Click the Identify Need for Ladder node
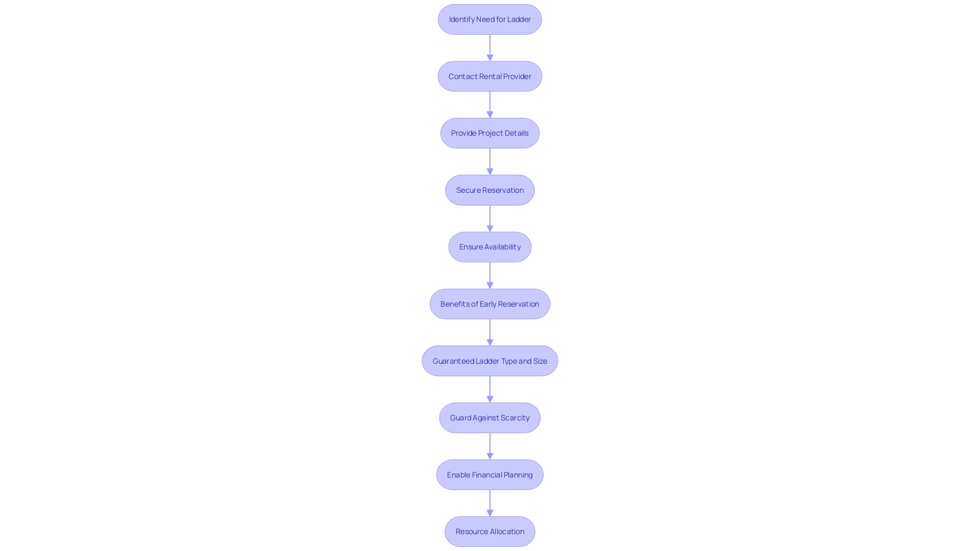The height and width of the screenshot is (551, 980). [489, 19]
